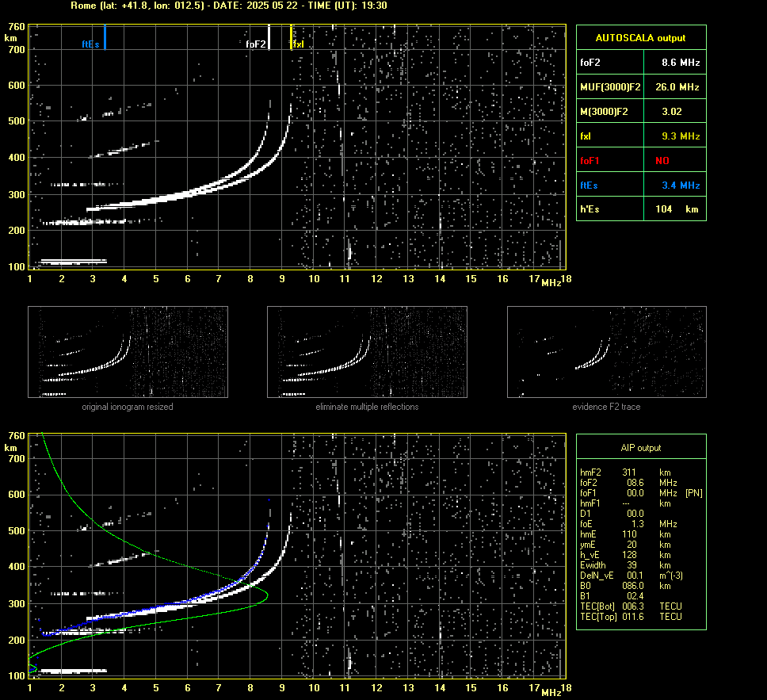Click the AIP output header

point(641,447)
